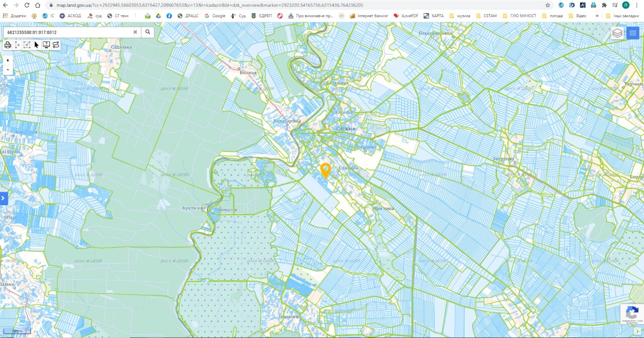
Task: Open the browser home page
Action: [x=38, y=5]
